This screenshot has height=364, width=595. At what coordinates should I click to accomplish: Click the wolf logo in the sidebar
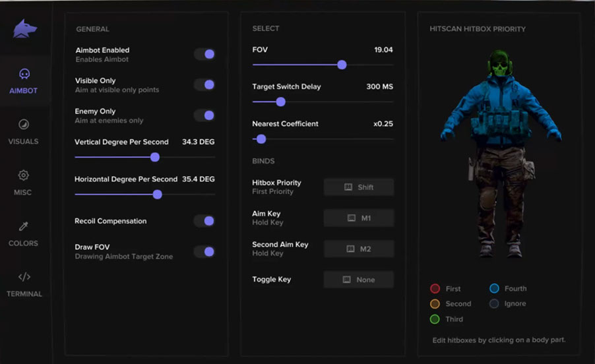pyautogui.click(x=24, y=28)
